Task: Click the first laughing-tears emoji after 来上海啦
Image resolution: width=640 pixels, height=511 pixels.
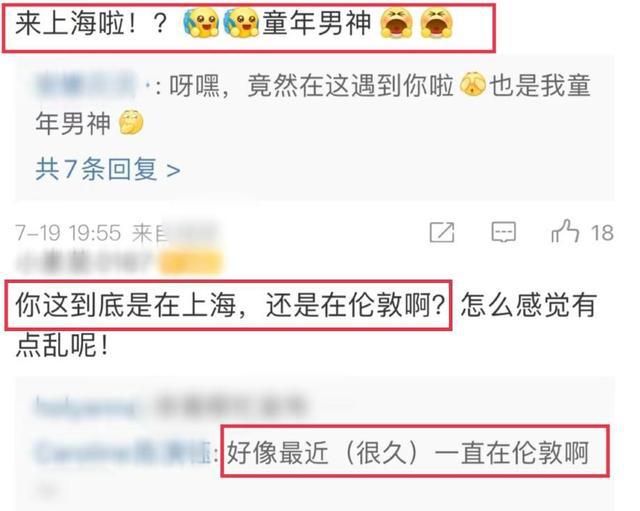Action: click(x=201, y=23)
